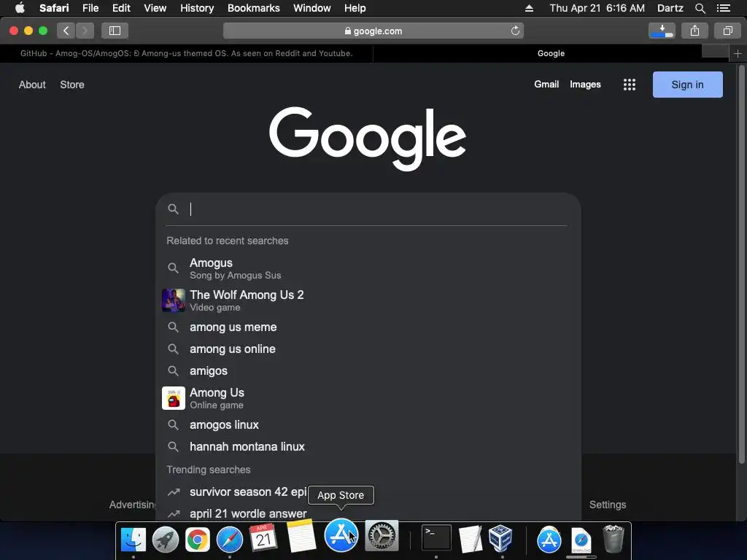Open TextEdit paper-and-pen icon in Dock
The width and height of the screenshot is (747, 560).
[x=470, y=539]
